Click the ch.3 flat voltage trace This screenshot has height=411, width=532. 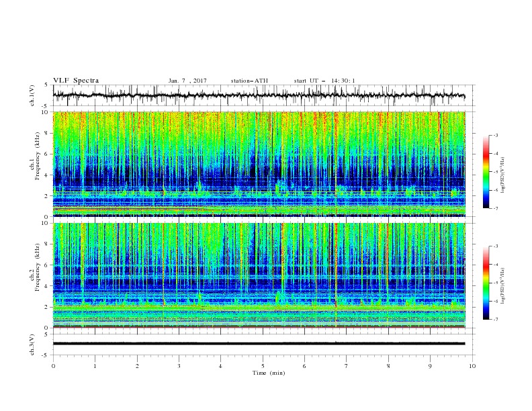click(x=259, y=344)
